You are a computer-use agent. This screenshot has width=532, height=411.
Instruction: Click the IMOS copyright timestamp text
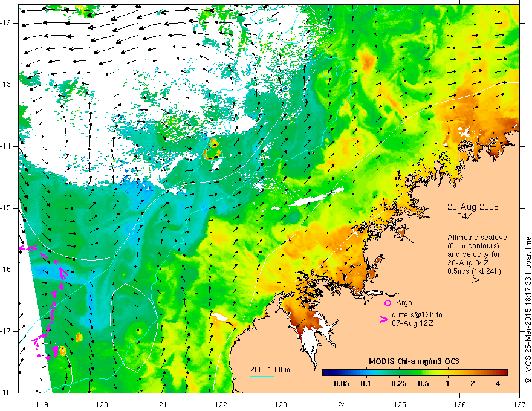click(528, 310)
